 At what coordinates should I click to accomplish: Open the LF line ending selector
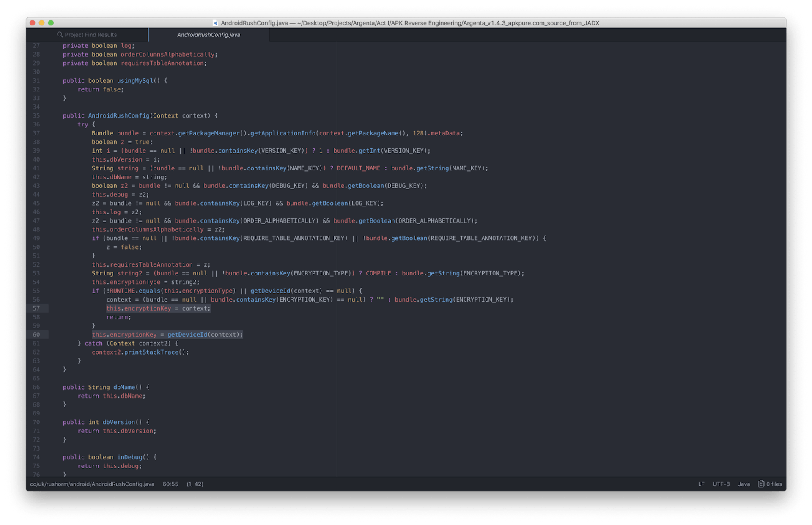tap(701, 484)
